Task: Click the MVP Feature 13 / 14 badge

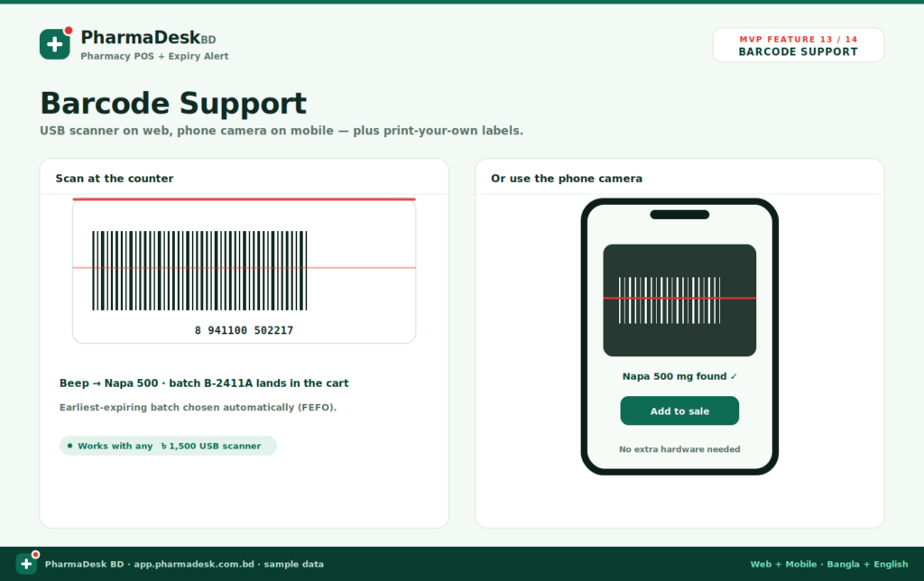Action: coord(799,45)
